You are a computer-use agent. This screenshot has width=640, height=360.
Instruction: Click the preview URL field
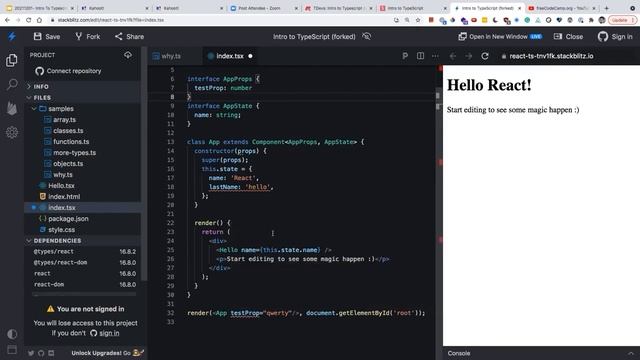click(x=567, y=56)
